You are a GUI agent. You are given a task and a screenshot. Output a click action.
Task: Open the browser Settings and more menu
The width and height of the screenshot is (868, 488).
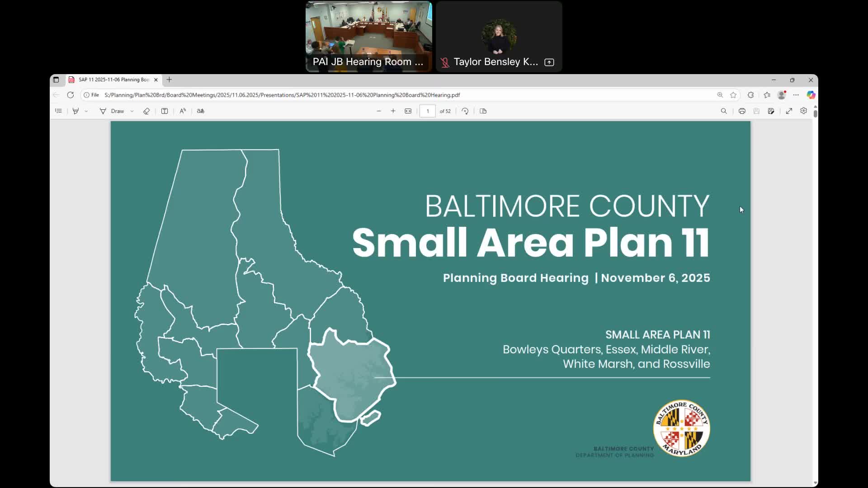click(x=796, y=95)
